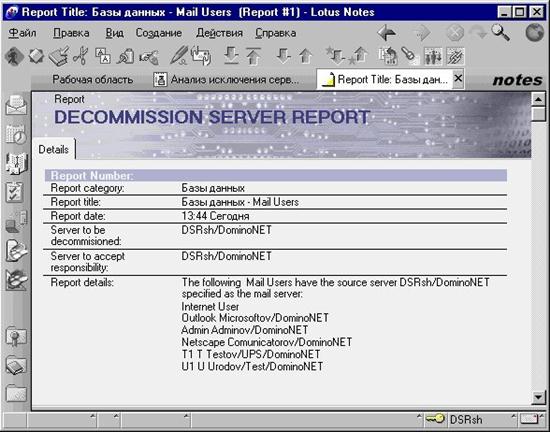Click the pencil Edit Document toolbar icon
Viewport: 550px width, 432px height.
tap(179, 56)
